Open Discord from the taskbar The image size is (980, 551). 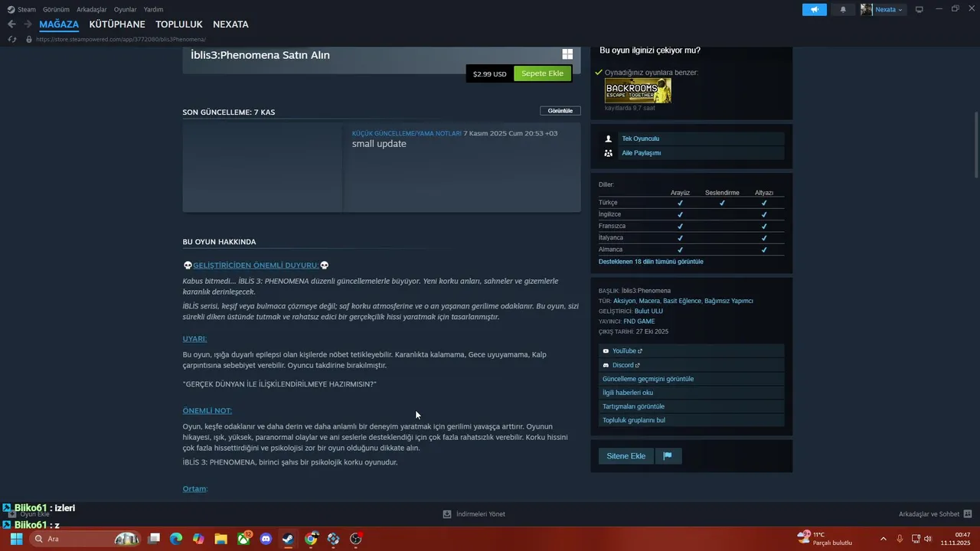pyautogui.click(x=266, y=539)
